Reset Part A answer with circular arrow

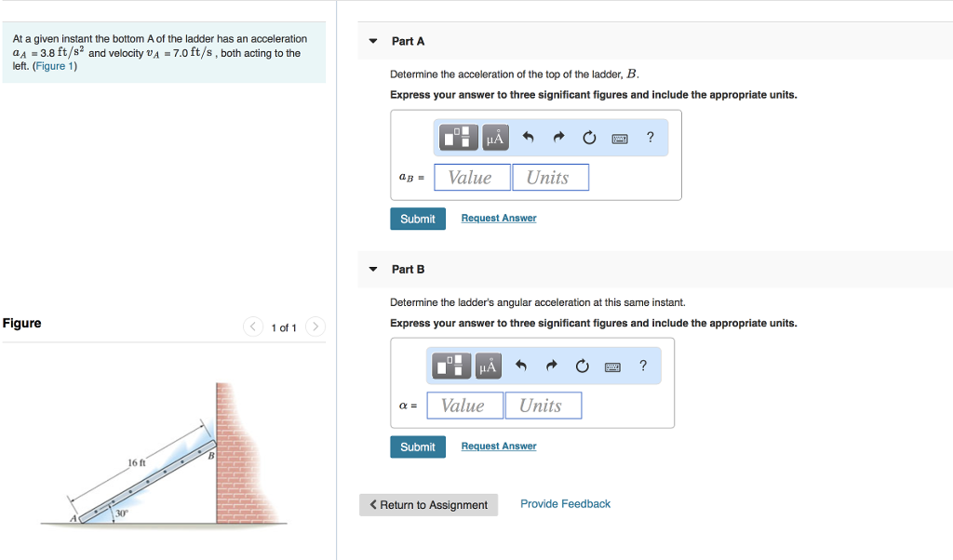click(x=589, y=139)
